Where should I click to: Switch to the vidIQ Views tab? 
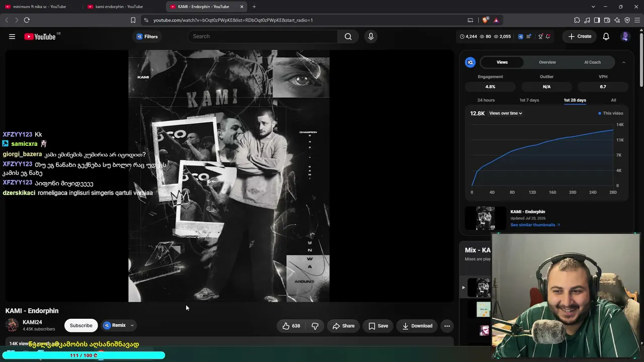click(x=502, y=62)
